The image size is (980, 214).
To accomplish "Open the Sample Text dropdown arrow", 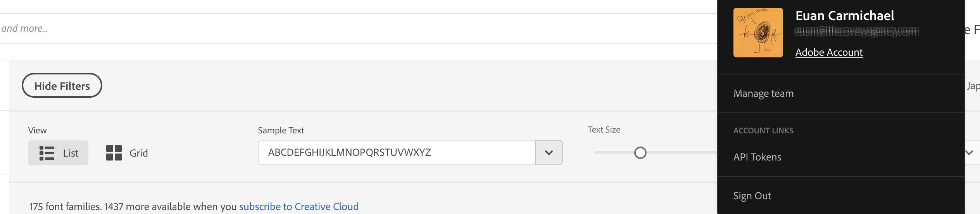I will (549, 153).
